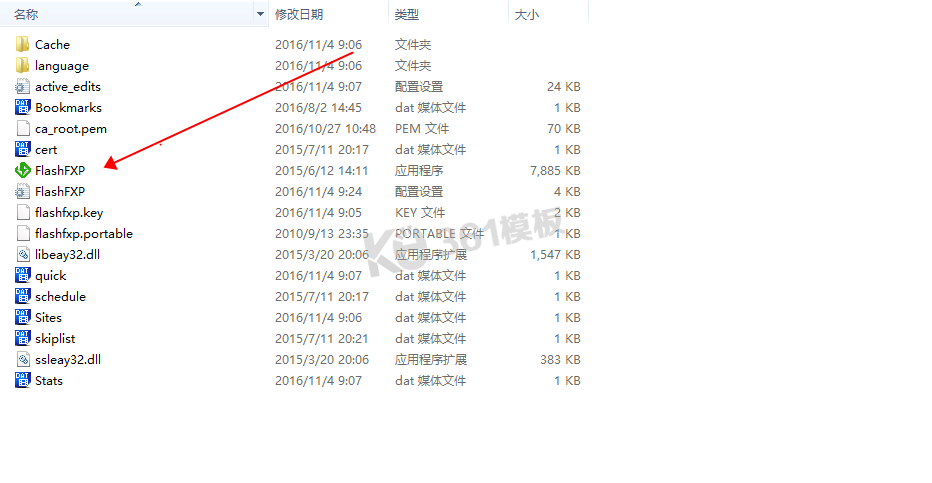The height and width of the screenshot is (483, 932).
Task: Select the language folder name
Action: 62,66
